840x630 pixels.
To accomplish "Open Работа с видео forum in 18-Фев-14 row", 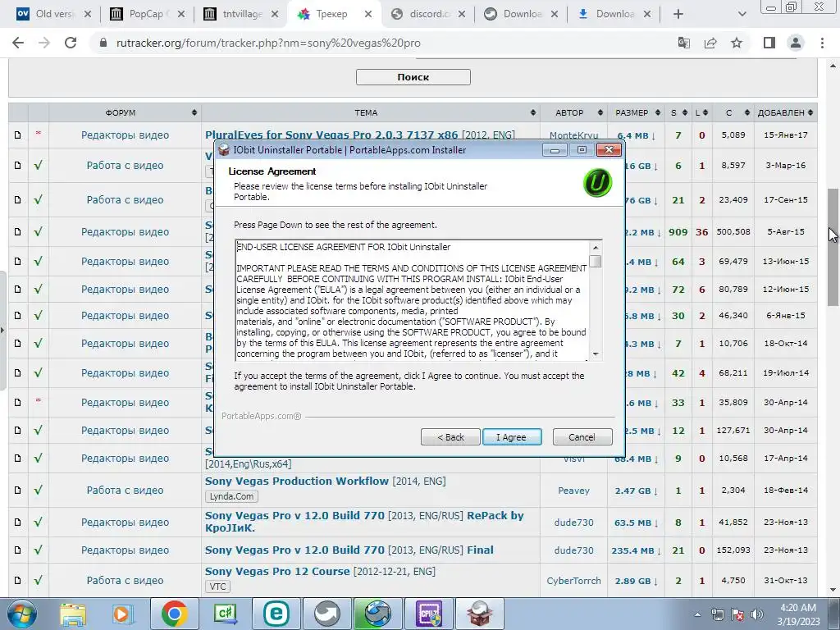I will (125, 491).
